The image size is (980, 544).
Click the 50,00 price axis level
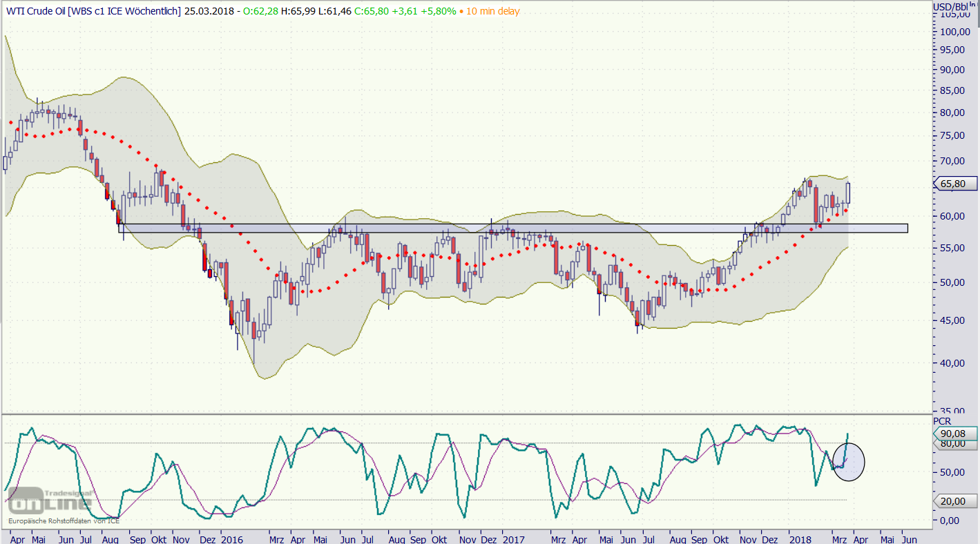click(954, 282)
